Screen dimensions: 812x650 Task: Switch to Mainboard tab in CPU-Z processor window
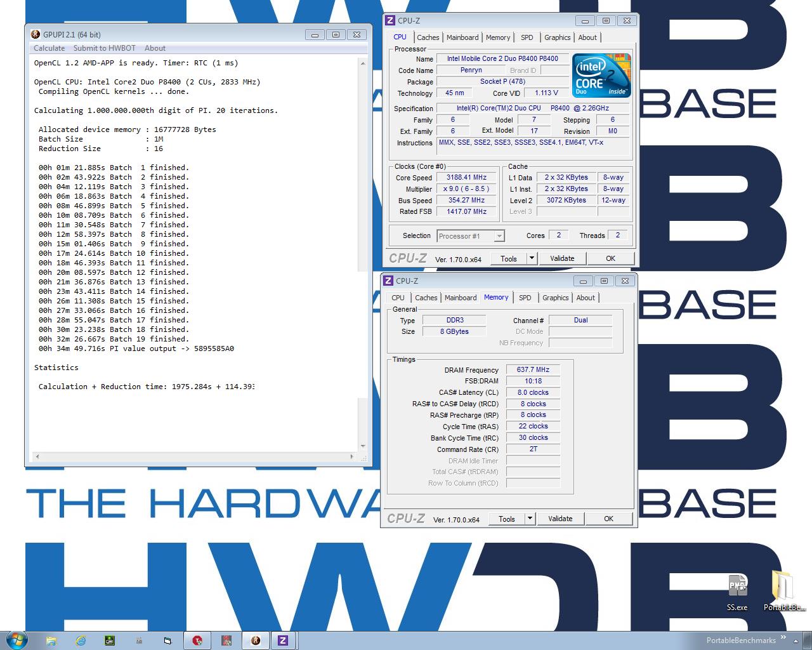tap(462, 37)
